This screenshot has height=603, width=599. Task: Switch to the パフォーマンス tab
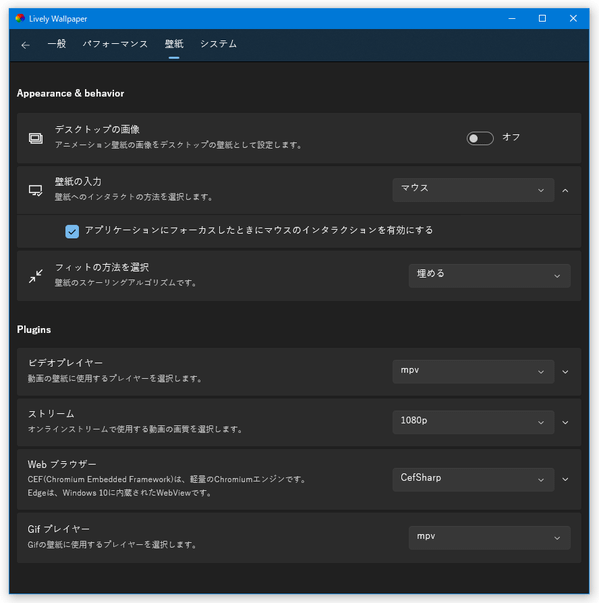tap(115, 44)
